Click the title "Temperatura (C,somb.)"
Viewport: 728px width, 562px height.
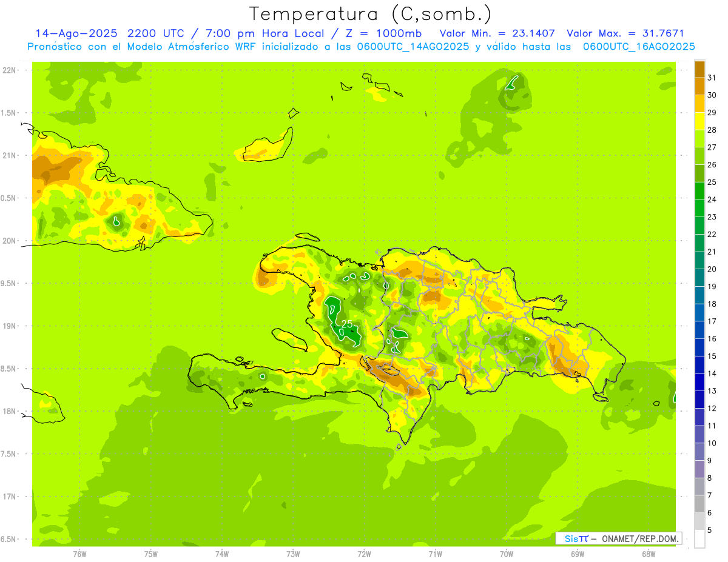pos(369,15)
